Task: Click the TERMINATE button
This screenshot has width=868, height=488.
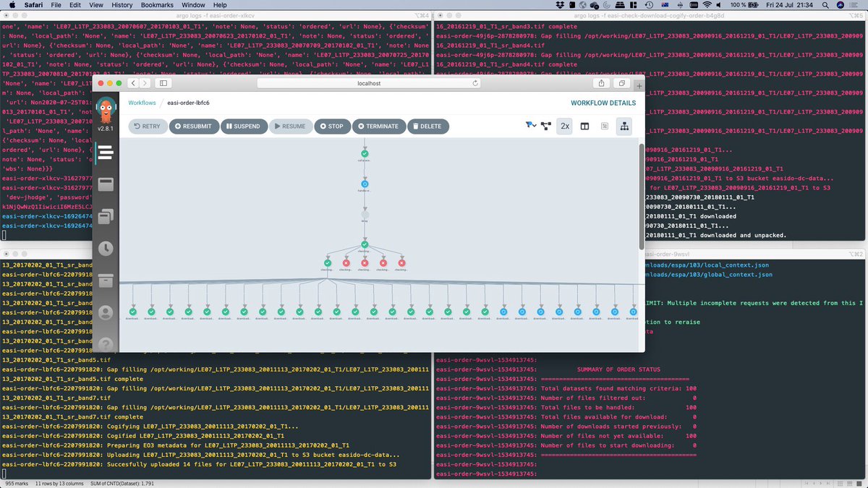Action: point(378,126)
